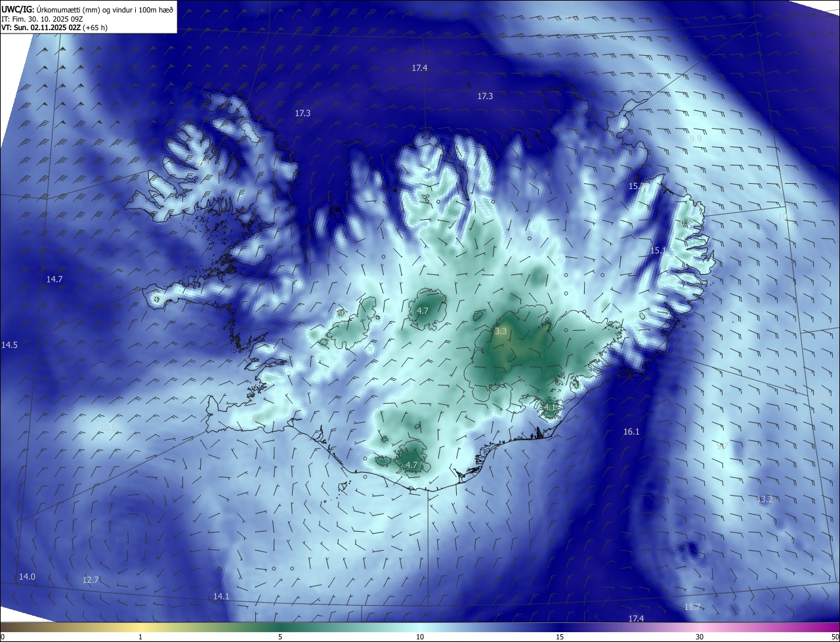
Task: Click the 4.7 value on the central glacier
Action: pyautogui.click(x=423, y=310)
